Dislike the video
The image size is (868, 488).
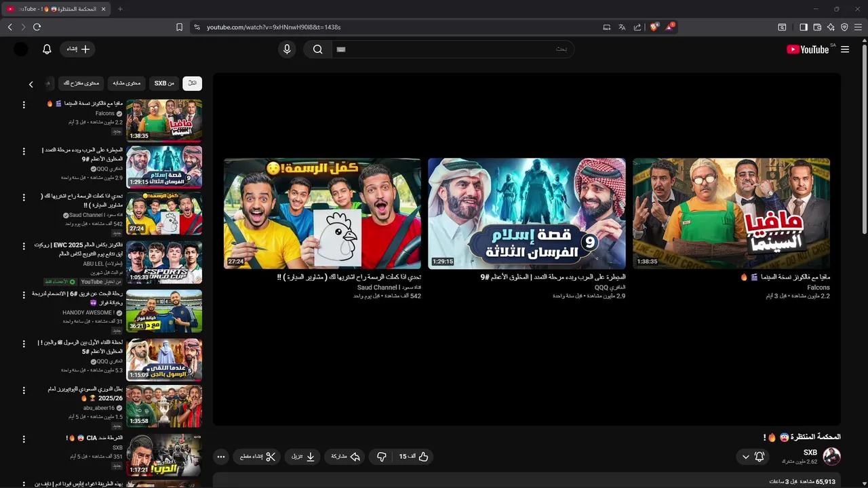[382, 457]
